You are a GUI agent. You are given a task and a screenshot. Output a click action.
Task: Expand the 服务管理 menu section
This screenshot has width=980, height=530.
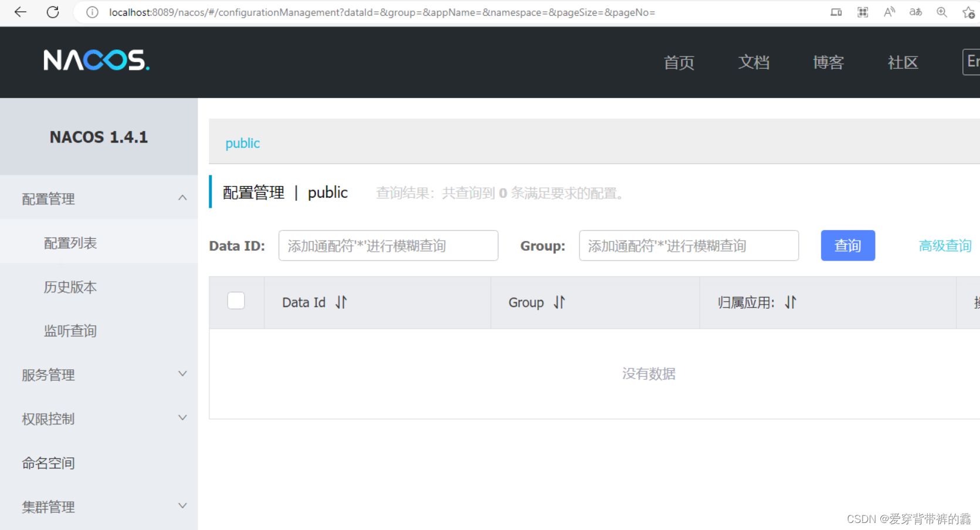click(99, 374)
